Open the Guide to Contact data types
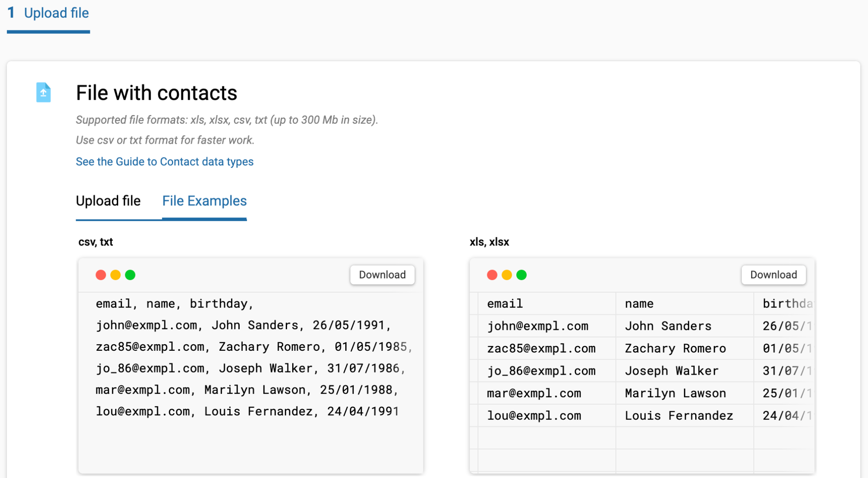This screenshot has height=478, width=868. 165,162
